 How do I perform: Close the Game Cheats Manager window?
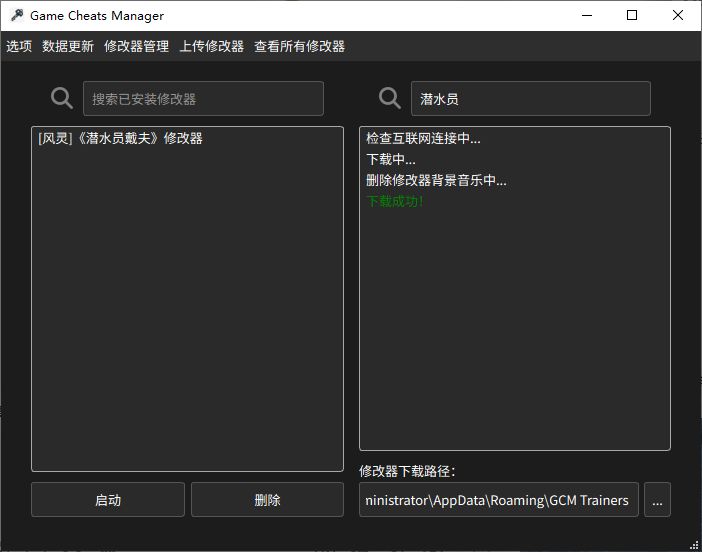tap(677, 15)
